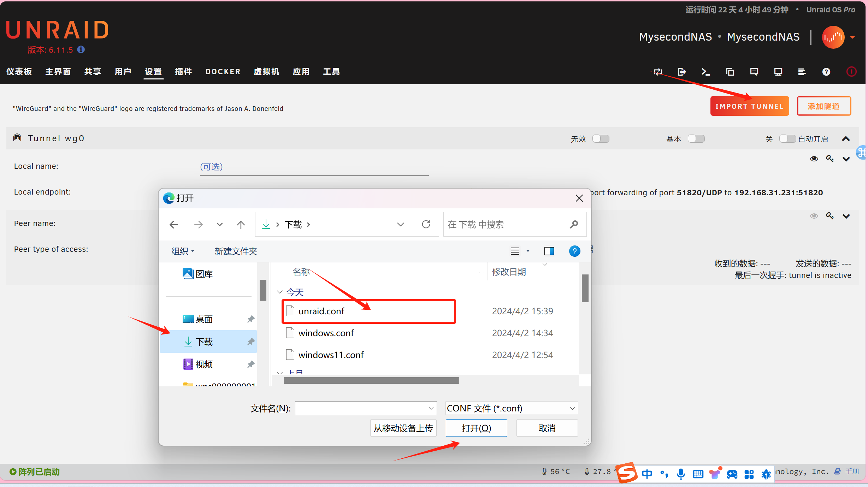Switch Chinese/English mode in IME toolbar

click(647, 474)
